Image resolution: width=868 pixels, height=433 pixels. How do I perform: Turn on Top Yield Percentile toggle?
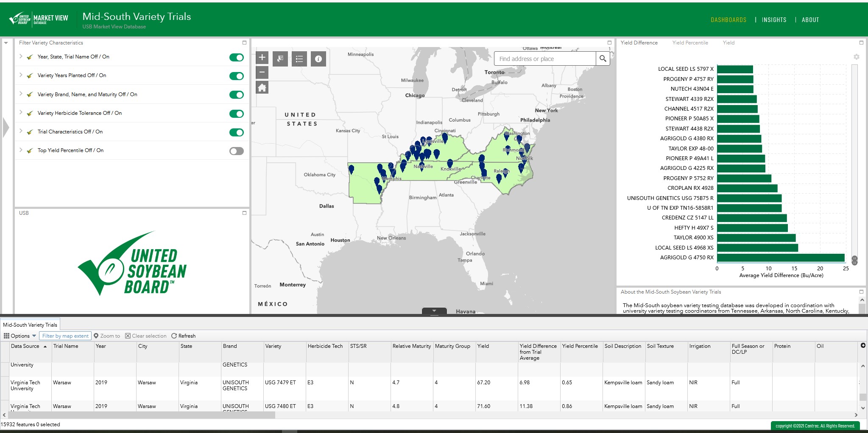(237, 151)
